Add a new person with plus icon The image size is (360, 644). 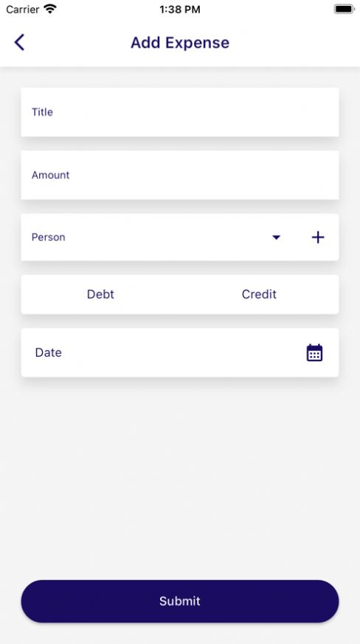point(318,237)
